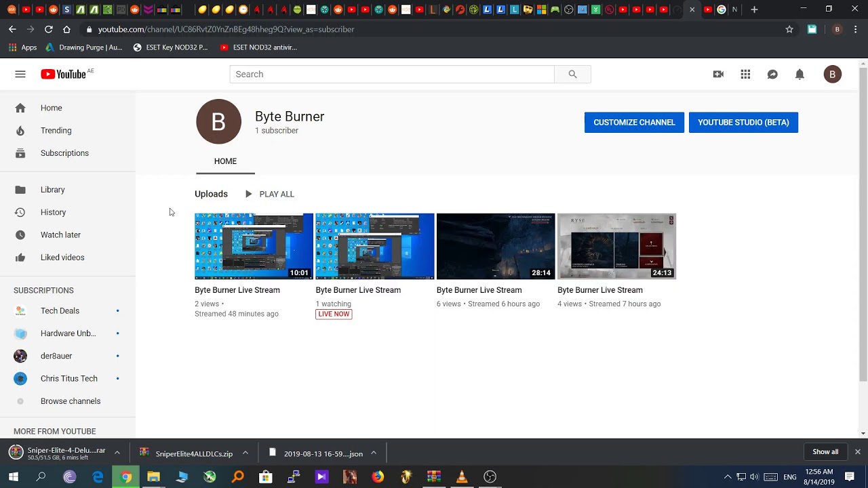
Task: Open the 28:14 stream thumbnail
Action: (496, 246)
